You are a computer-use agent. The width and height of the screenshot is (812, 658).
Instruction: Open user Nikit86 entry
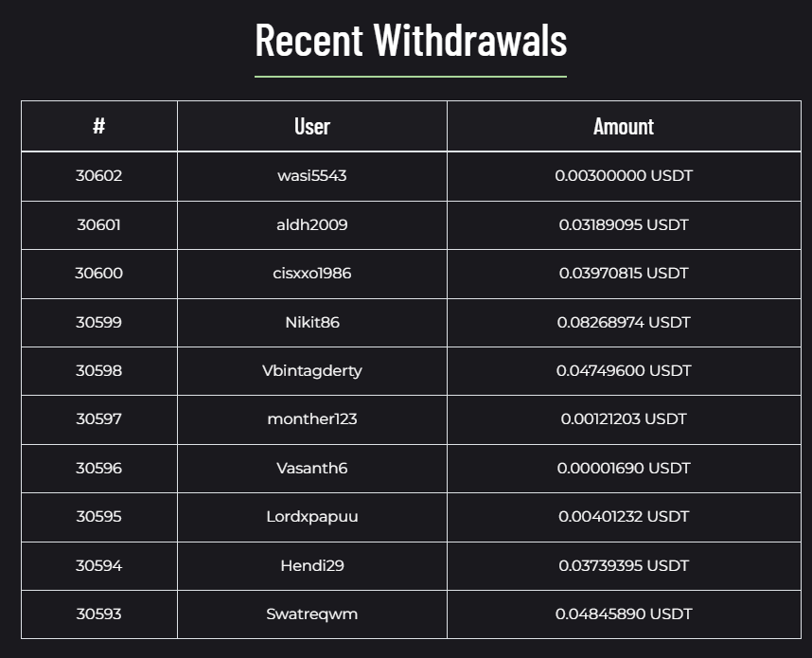tap(312, 323)
